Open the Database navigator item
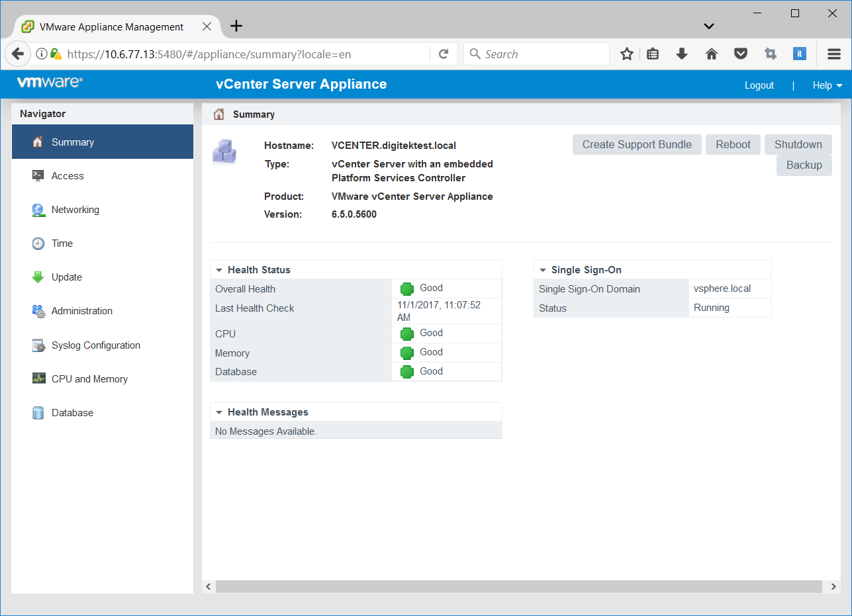 click(x=103, y=413)
